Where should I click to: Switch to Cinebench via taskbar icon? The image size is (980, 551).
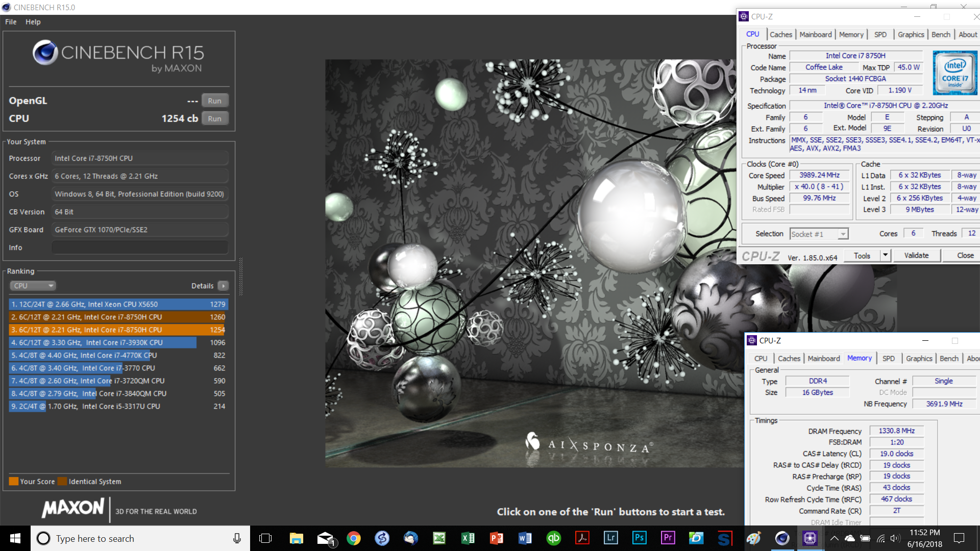782,538
